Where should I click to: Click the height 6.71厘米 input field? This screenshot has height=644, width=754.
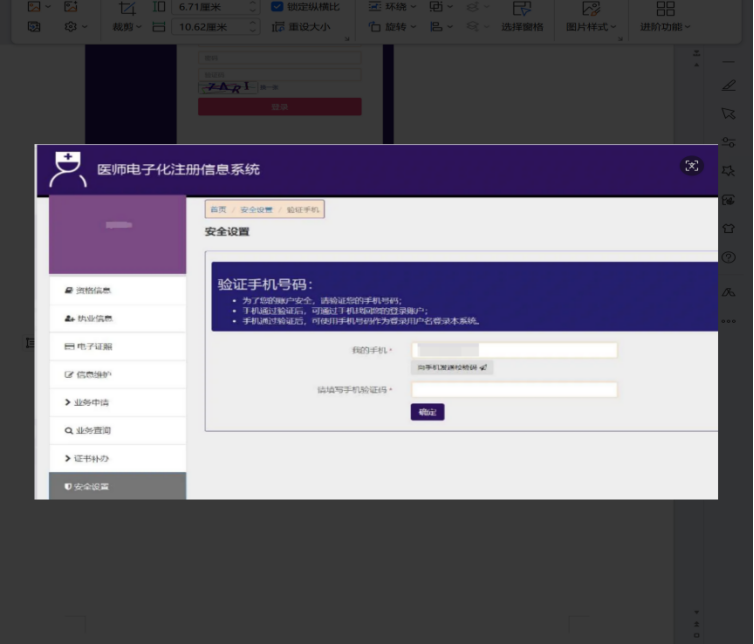211,7
